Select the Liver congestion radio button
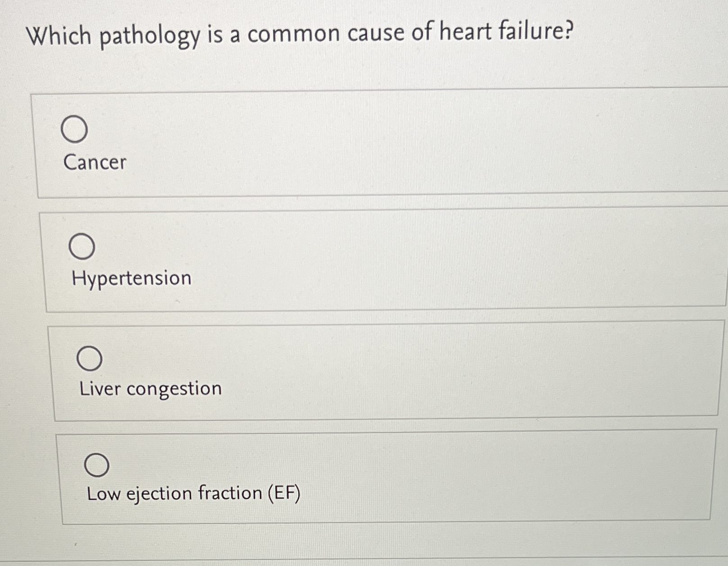Viewport: 728px width, 566px height. pos(91,357)
